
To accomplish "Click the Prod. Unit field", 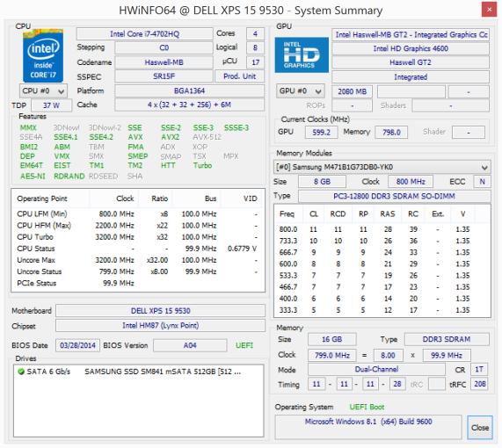I will pos(239,76).
